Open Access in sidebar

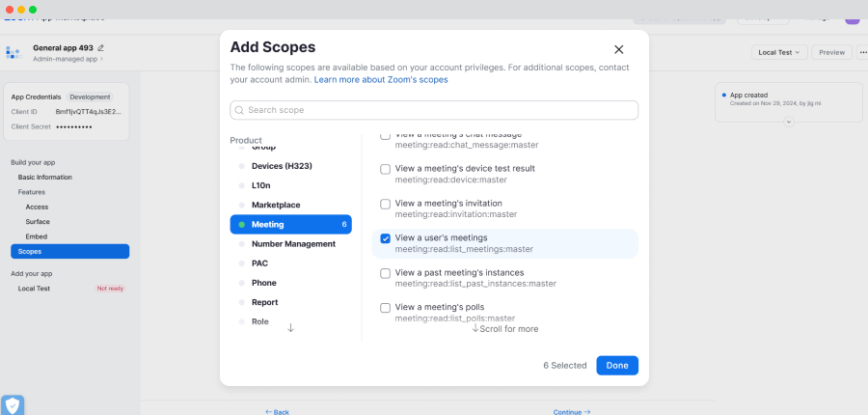click(x=37, y=207)
